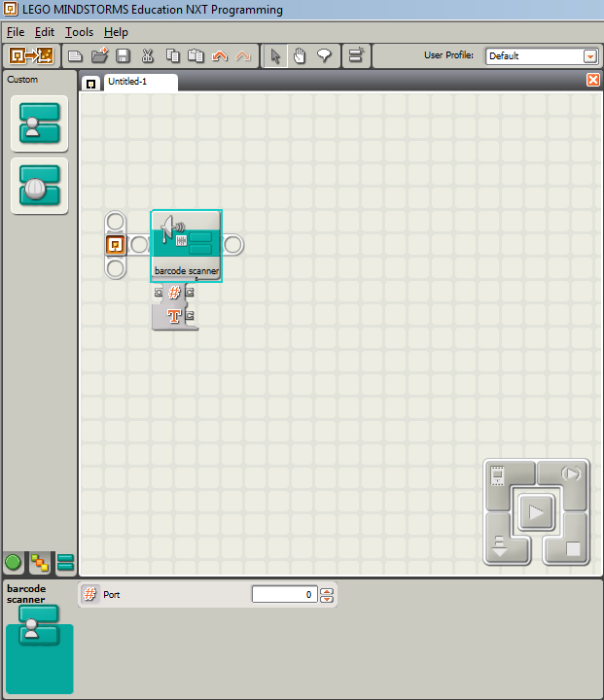Open the Tools menu
The image size is (604, 700).
(79, 32)
